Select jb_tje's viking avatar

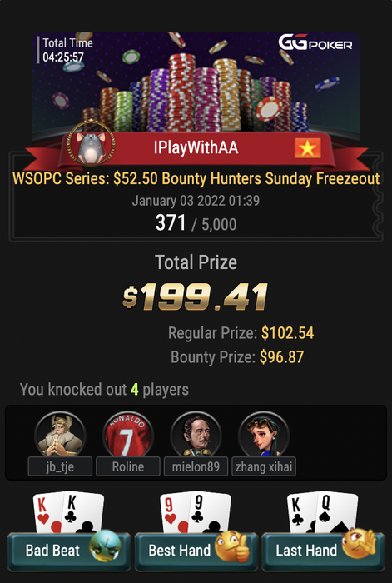pos(60,435)
